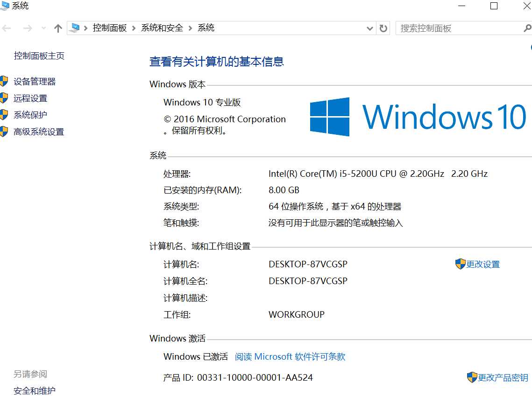Viewport: 532px width, 404px height.
Task: Select 8.00 GB memory value
Action: [x=284, y=190]
